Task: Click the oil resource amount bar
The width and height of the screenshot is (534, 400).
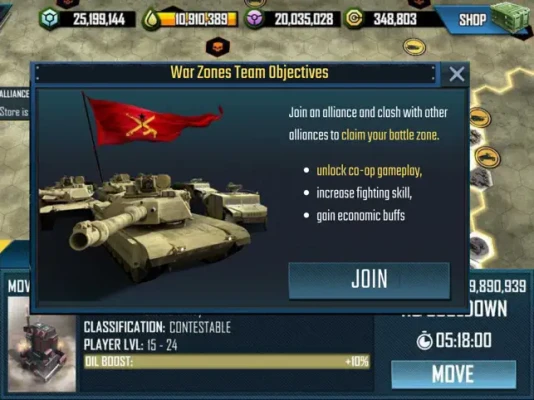Action: pyautogui.click(x=198, y=19)
